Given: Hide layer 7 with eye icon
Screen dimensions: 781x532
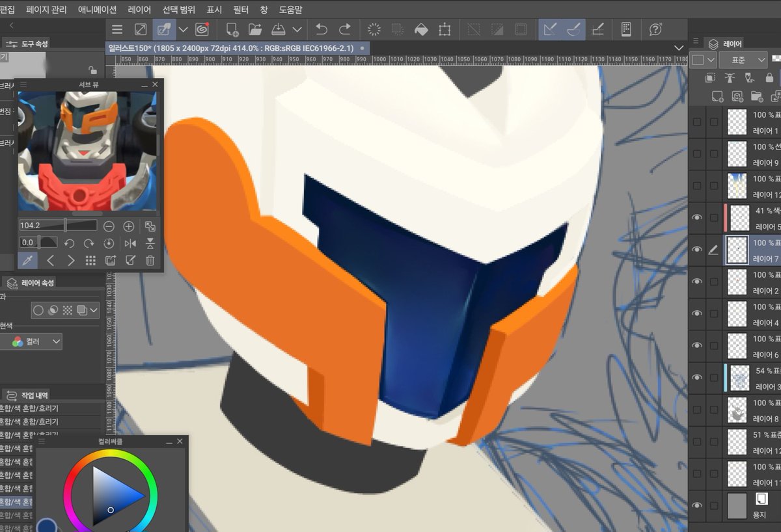Looking at the screenshot, I should (x=697, y=250).
